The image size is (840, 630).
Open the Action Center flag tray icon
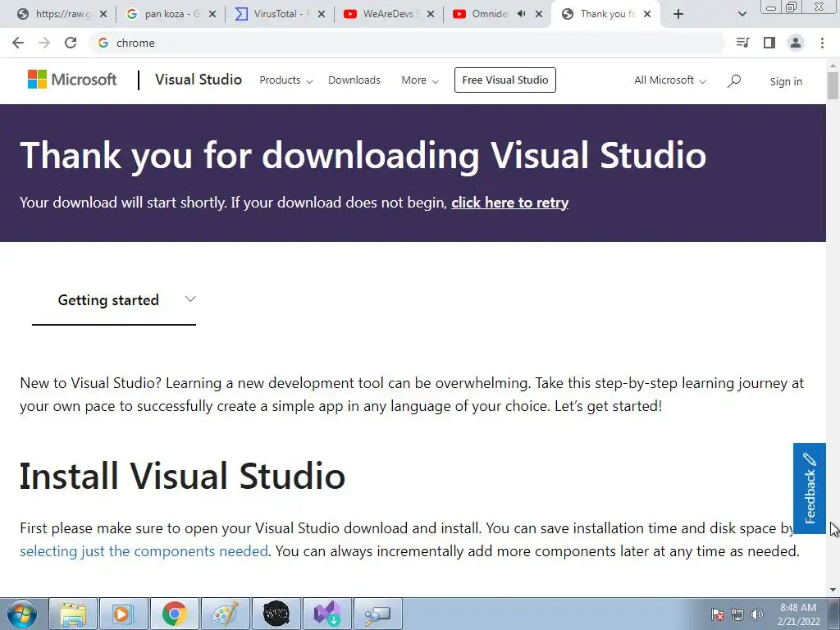(718, 614)
